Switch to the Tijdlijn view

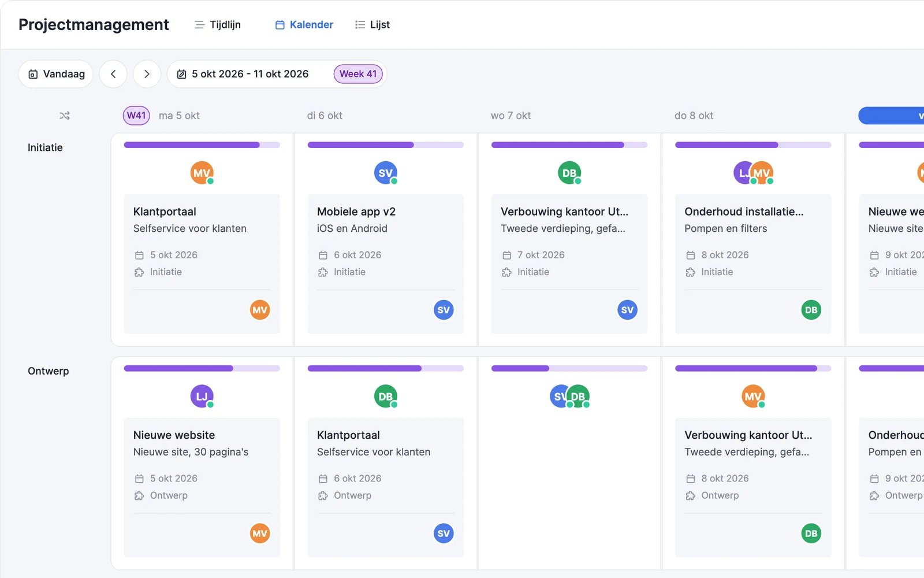218,25
